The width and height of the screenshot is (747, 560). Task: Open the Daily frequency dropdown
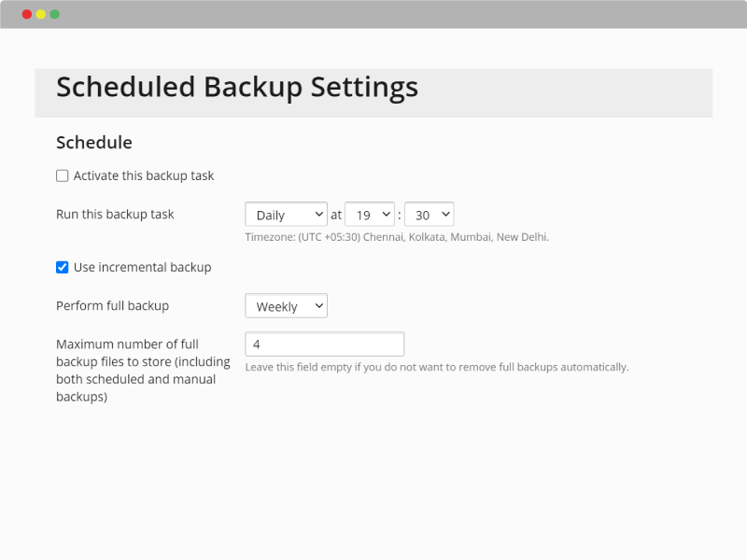tap(286, 215)
